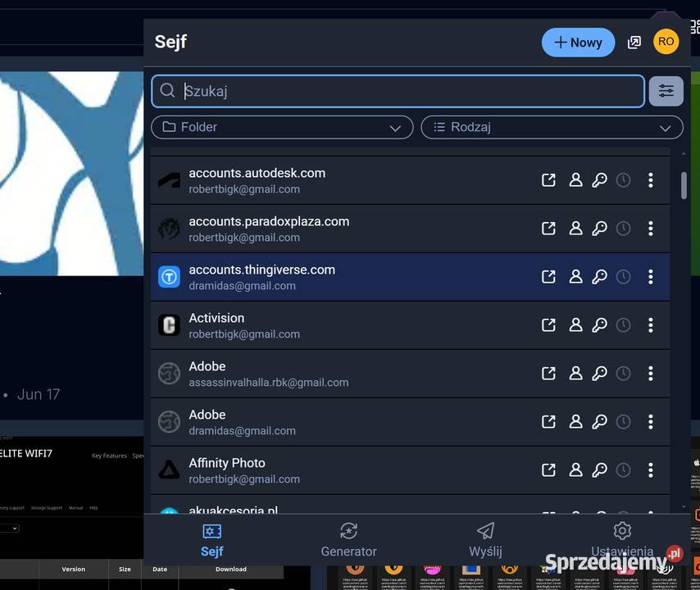Copy password for accounts.autodesk.com
This screenshot has width=700, height=590.
click(599, 180)
